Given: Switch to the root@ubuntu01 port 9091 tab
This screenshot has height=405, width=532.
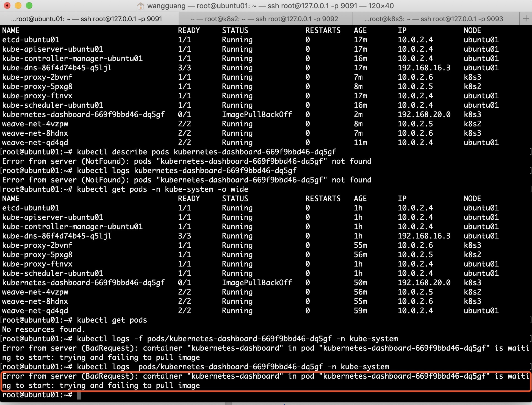Looking at the screenshot, I should point(89,19).
